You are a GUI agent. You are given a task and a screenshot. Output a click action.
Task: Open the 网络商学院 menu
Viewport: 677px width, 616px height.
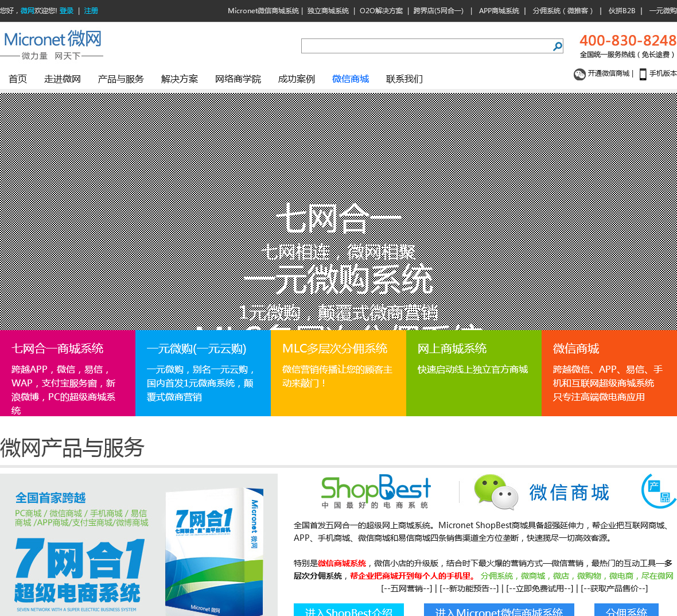(238, 79)
